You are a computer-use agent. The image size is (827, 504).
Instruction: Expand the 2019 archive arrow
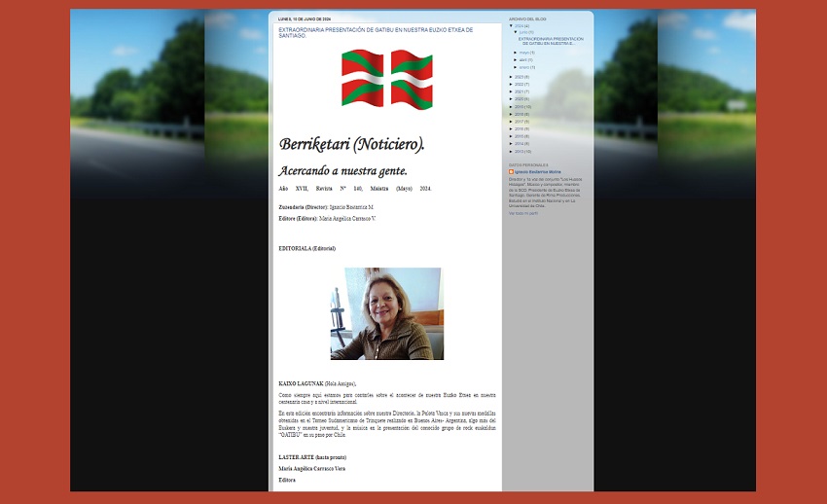[511, 107]
